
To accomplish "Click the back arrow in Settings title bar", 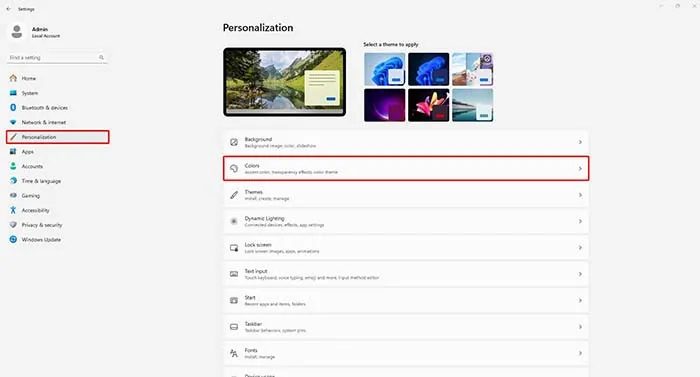I will coord(8,9).
